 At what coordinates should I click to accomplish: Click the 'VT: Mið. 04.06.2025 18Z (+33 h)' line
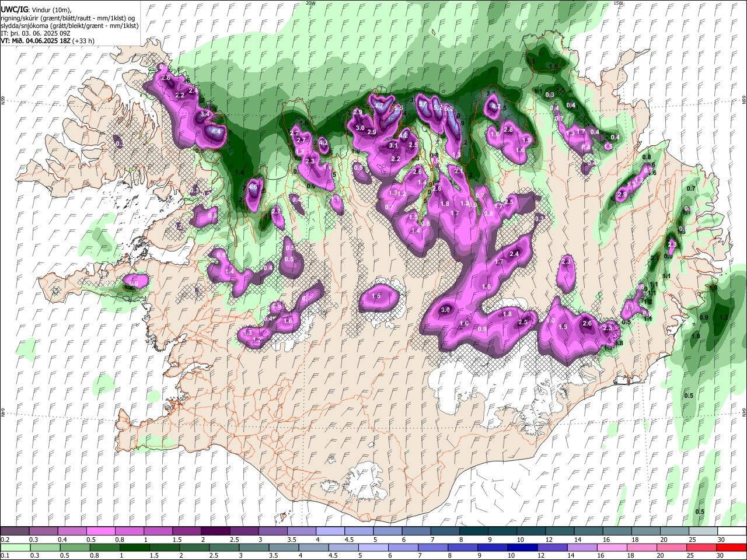(47, 41)
